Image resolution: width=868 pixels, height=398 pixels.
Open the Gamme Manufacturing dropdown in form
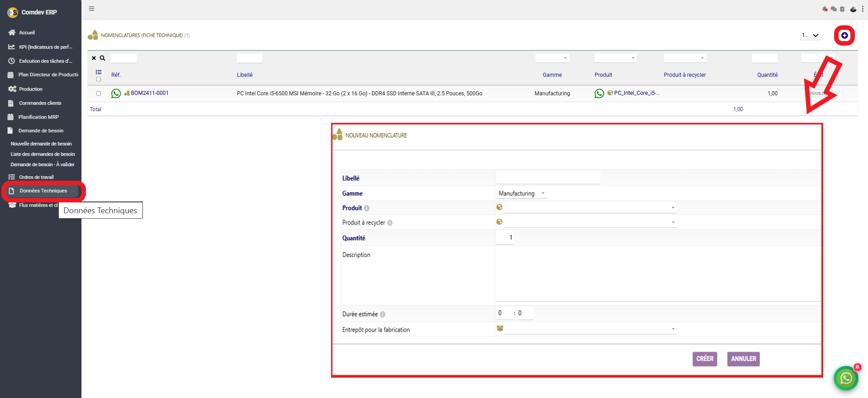[522, 193]
